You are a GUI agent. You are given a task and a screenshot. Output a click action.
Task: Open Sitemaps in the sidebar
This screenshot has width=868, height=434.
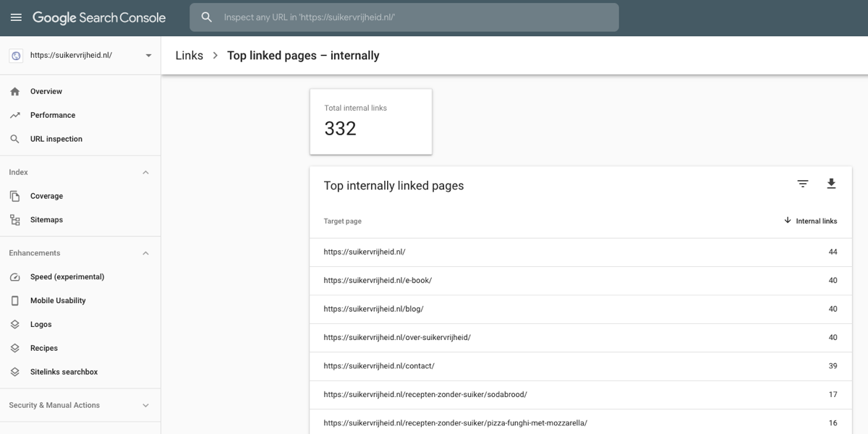coord(46,220)
